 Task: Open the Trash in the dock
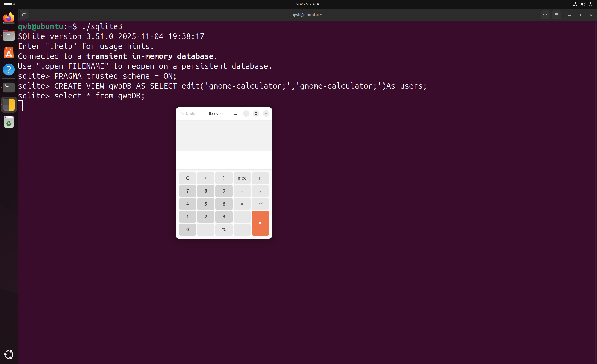(9, 122)
